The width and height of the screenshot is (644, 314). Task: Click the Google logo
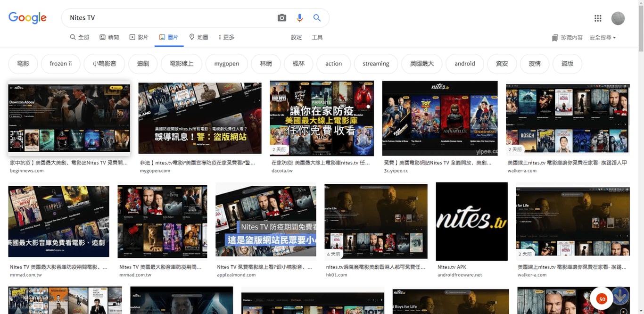(27, 18)
